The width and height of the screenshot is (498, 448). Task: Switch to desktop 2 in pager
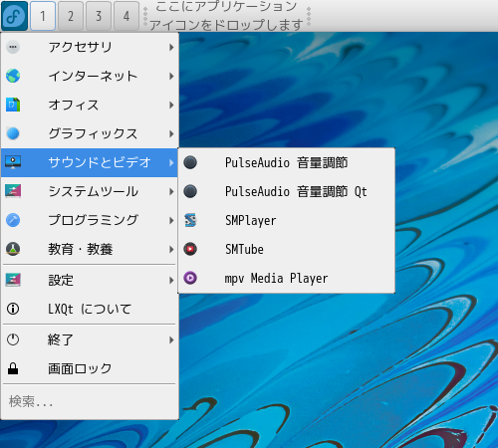71,16
